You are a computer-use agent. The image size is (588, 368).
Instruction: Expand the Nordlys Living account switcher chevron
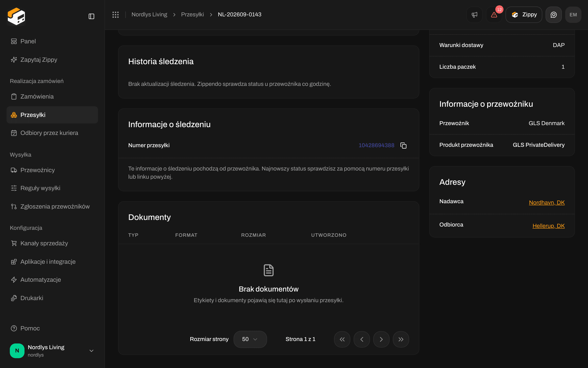coord(91,351)
